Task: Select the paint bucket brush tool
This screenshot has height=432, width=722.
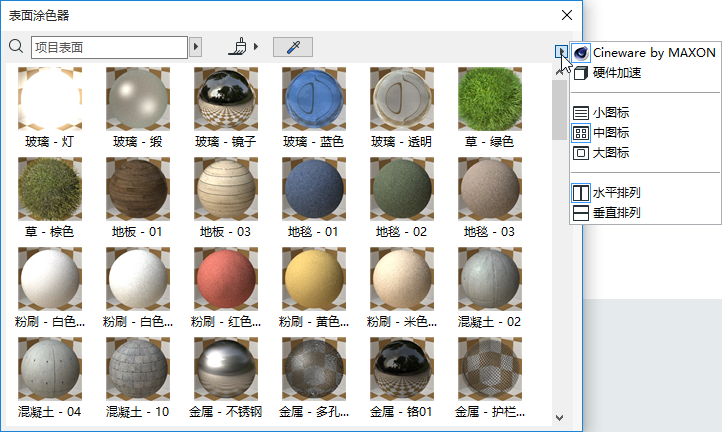Action: pyautogui.click(x=238, y=47)
